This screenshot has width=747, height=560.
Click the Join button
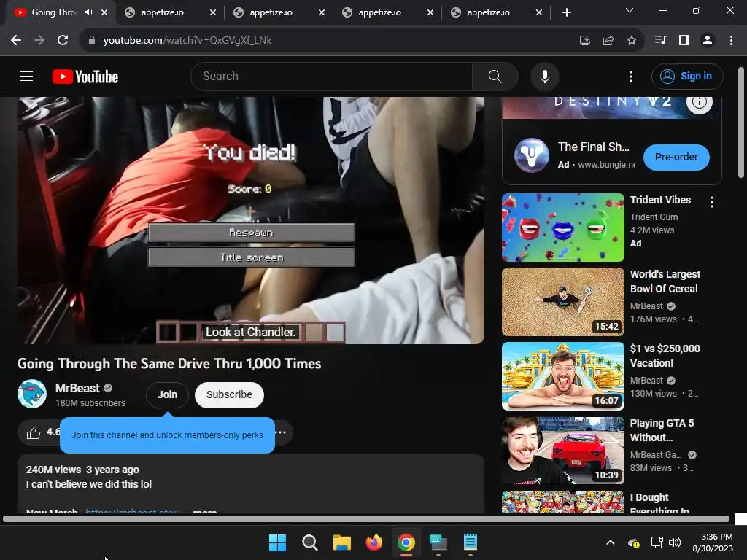point(167,394)
